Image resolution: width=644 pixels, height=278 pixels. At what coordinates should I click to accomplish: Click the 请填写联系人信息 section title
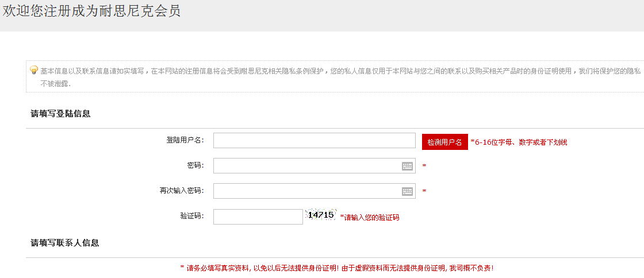click(x=65, y=243)
